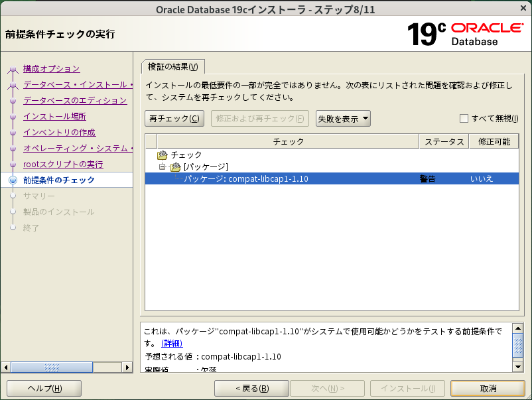532x400 pixels.
Task: Close the Oracle installer window
Action: click(x=523, y=9)
